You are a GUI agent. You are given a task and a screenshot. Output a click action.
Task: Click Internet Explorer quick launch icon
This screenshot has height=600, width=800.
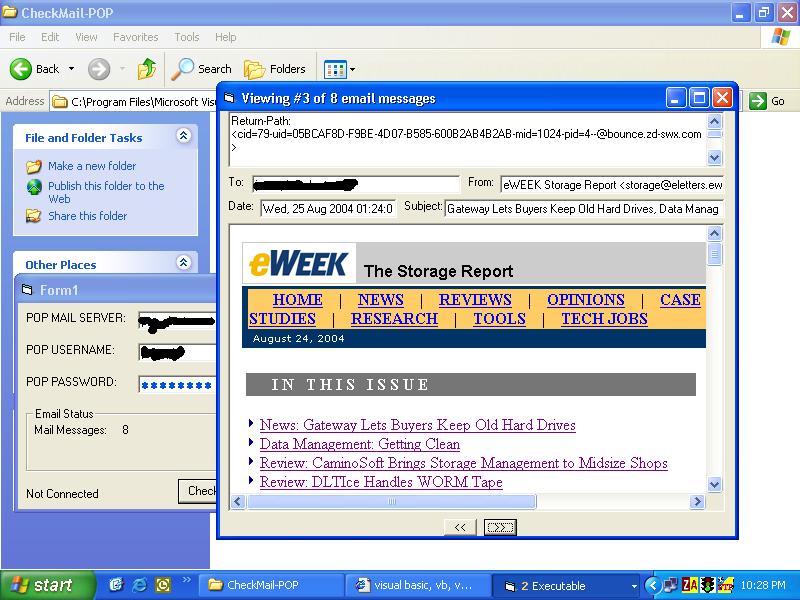pos(140,585)
